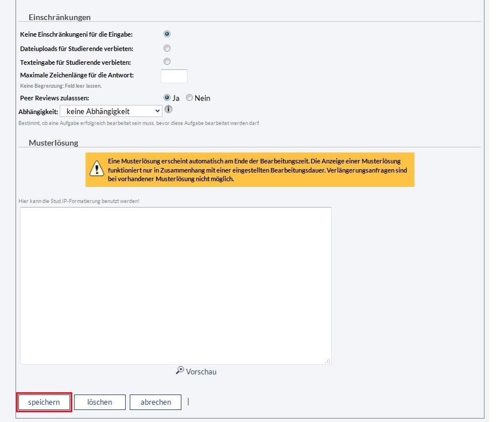Viewport: 504px width, 422px height.
Task: Enable "Texteingabe für Studierende verbieten" radio option
Action: tap(167, 62)
